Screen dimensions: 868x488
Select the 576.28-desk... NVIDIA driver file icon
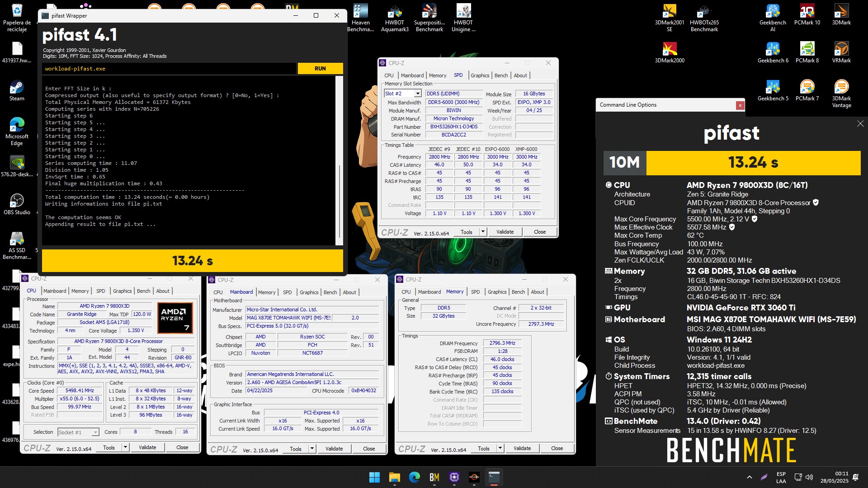coord(17,166)
